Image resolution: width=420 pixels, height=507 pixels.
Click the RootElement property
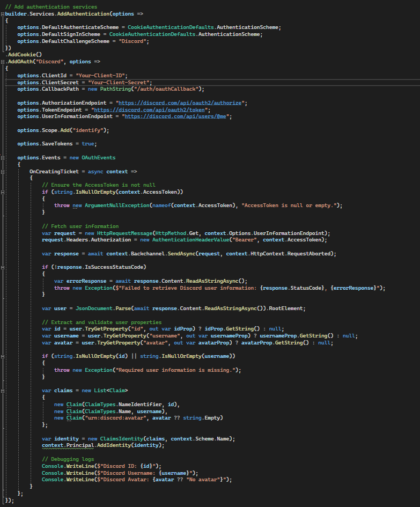pos(286,308)
